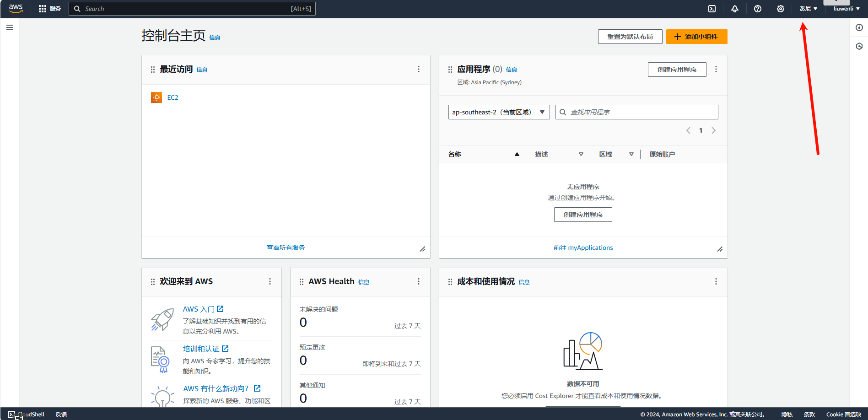Click the Go to myApplications link

point(583,248)
